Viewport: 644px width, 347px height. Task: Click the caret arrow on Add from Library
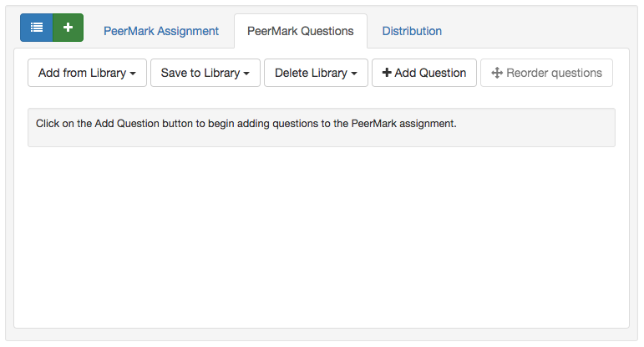tap(133, 74)
